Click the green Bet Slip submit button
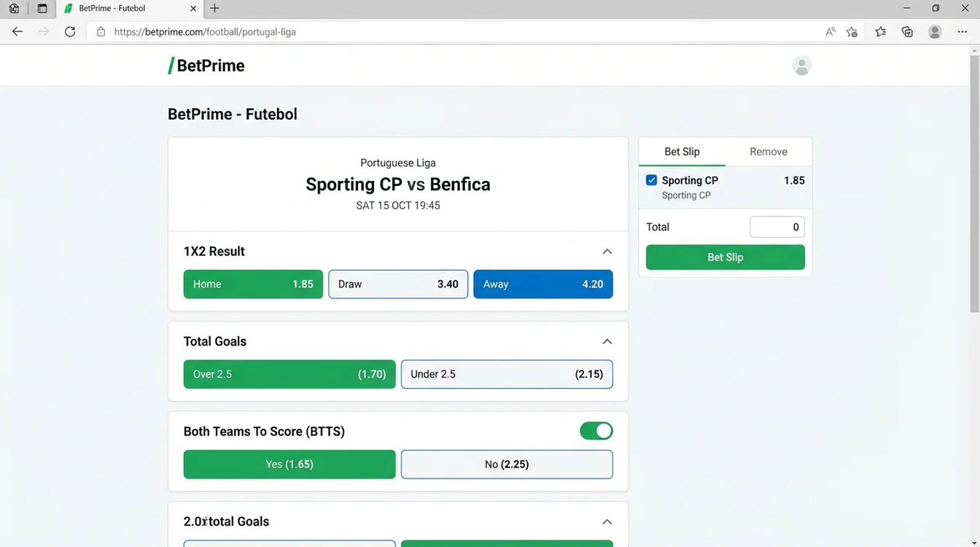The image size is (980, 547). click(726, 257)
